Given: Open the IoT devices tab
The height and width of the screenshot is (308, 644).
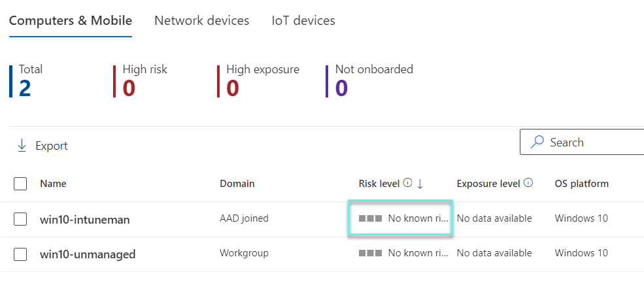Looking at the screenshot, I should click(x=303, y=20).
